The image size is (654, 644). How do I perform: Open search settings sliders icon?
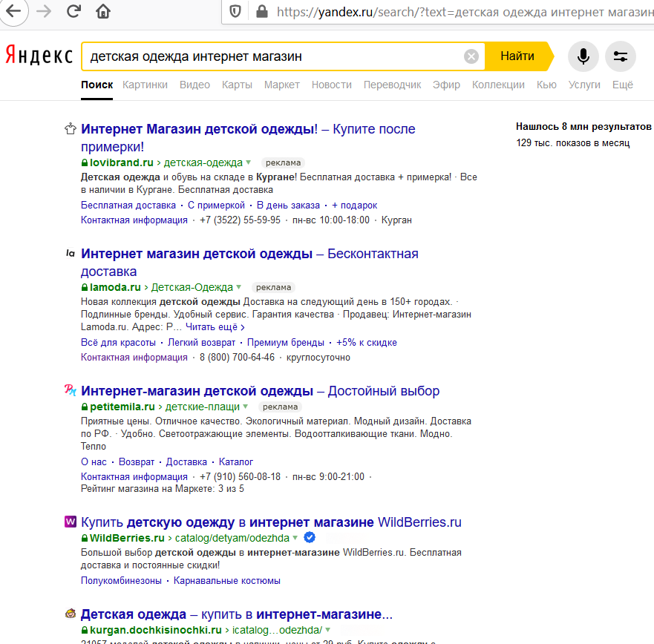(620, 56)
